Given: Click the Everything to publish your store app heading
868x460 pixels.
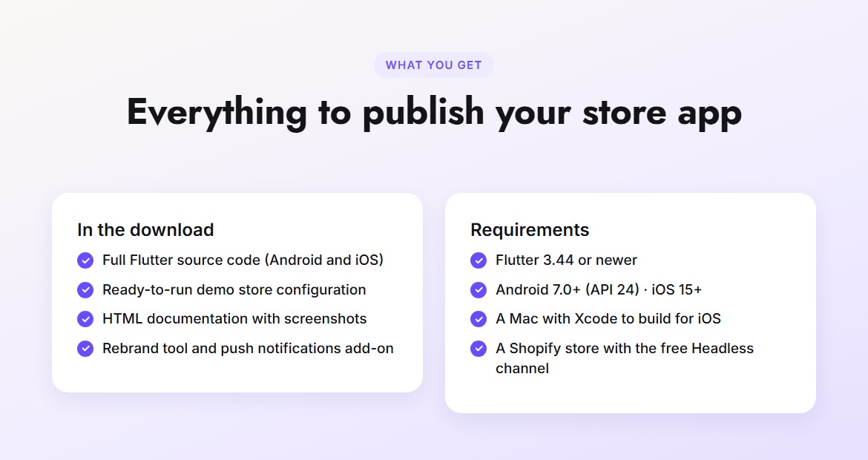Looking at the screenshot, I should point(434,112).
